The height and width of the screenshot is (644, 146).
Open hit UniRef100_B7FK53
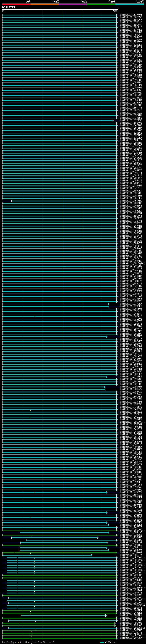(131, 15)
